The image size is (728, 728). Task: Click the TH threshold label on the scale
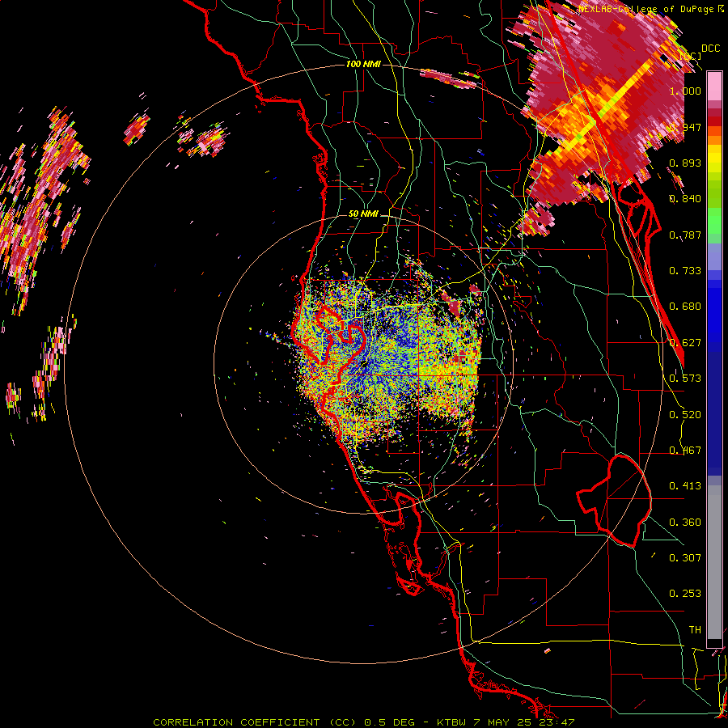tap(695, 630)
